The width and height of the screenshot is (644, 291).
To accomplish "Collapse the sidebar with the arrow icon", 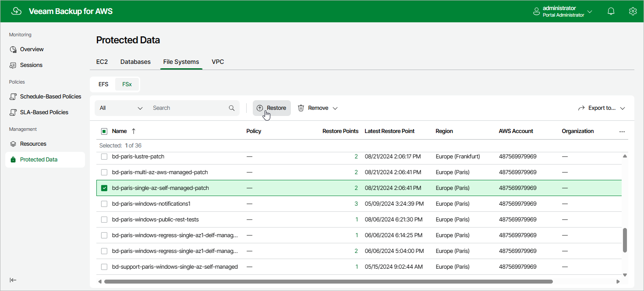I will pos(13,280).
